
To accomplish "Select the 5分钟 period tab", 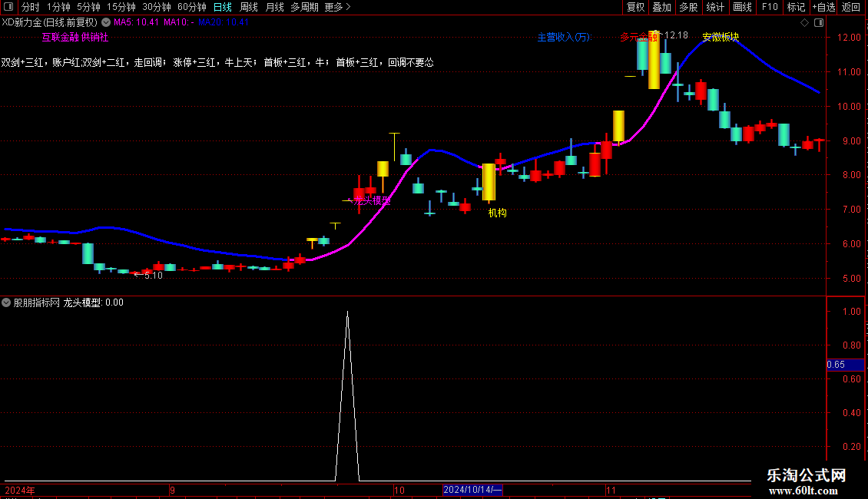I will pos(88,7).
